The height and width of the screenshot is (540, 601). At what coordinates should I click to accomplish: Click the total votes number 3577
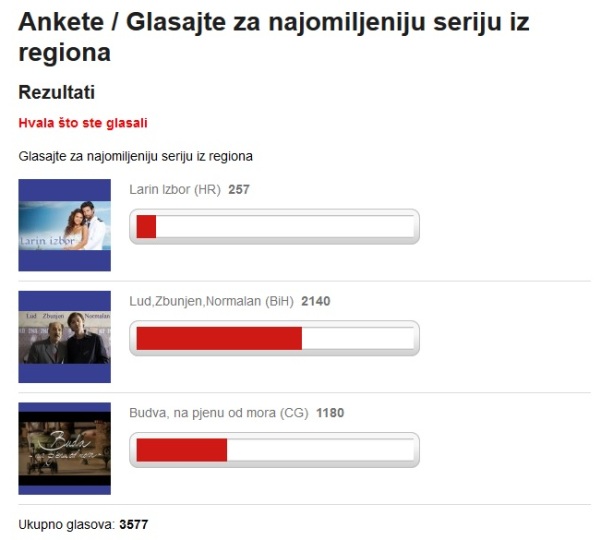(133, 524)
